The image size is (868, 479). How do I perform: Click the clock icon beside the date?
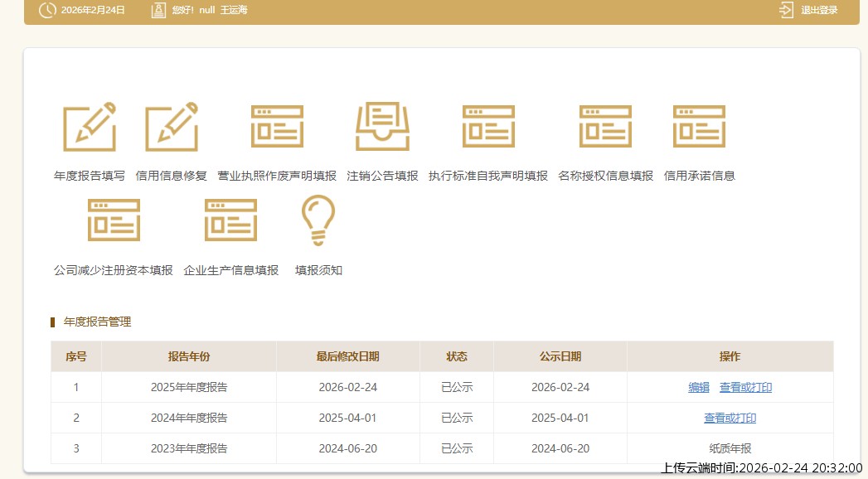(x=47, y=10)
